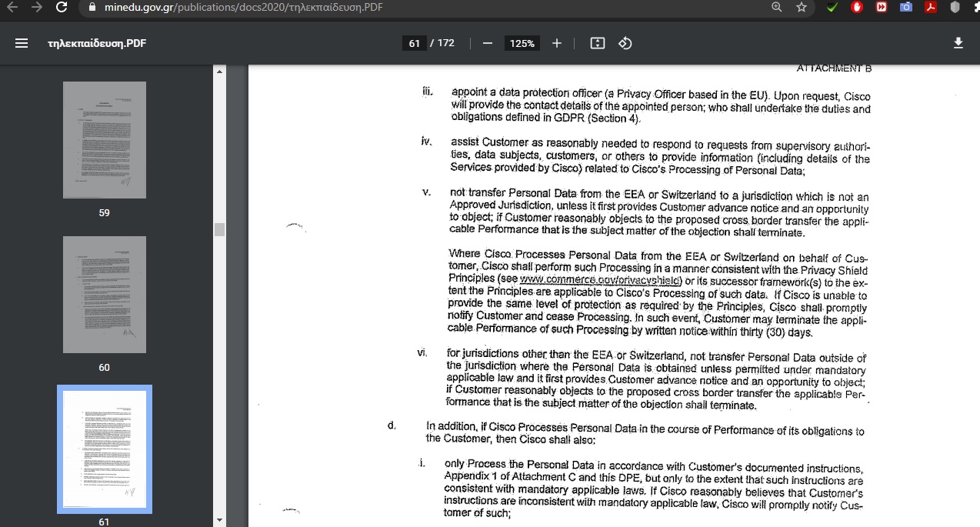Zoom out with the minus button
The image size is (980, 527).
pos(487,43)
